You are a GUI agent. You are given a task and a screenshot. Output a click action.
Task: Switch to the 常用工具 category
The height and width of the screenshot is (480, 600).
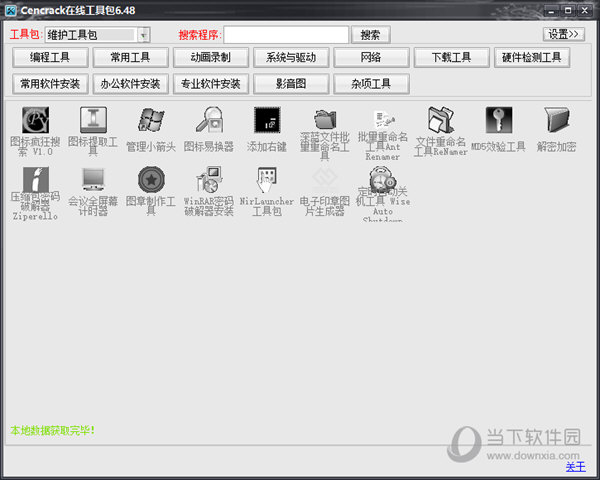tap(130, 57)
